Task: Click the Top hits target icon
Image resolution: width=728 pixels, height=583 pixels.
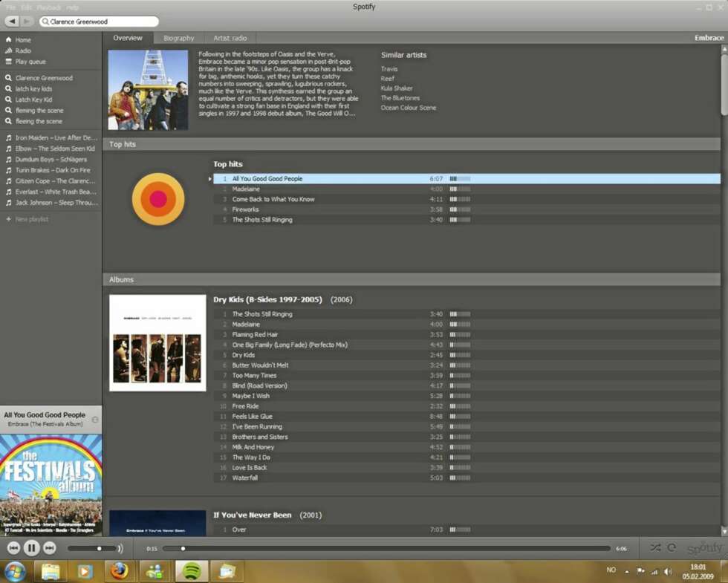Action: click(x=157, y=199)
